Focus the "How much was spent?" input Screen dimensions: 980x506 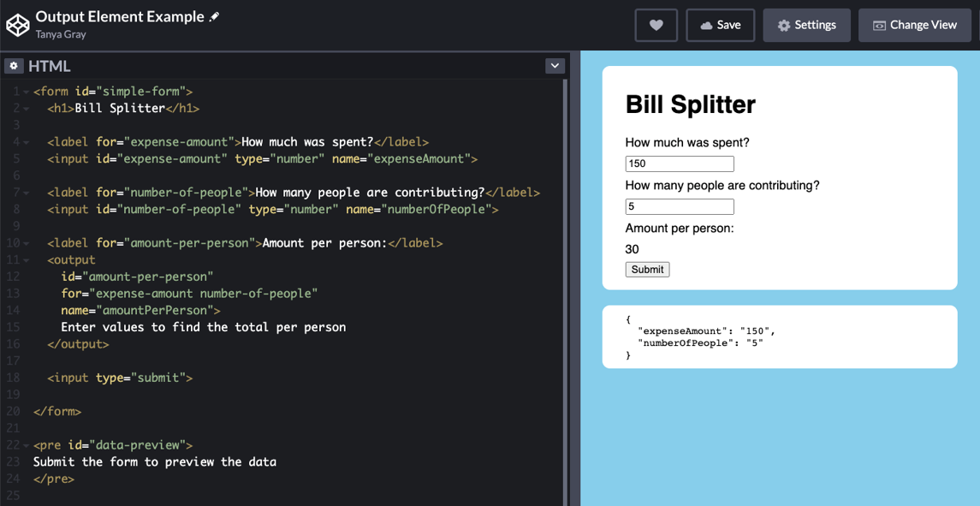(680, 164)
